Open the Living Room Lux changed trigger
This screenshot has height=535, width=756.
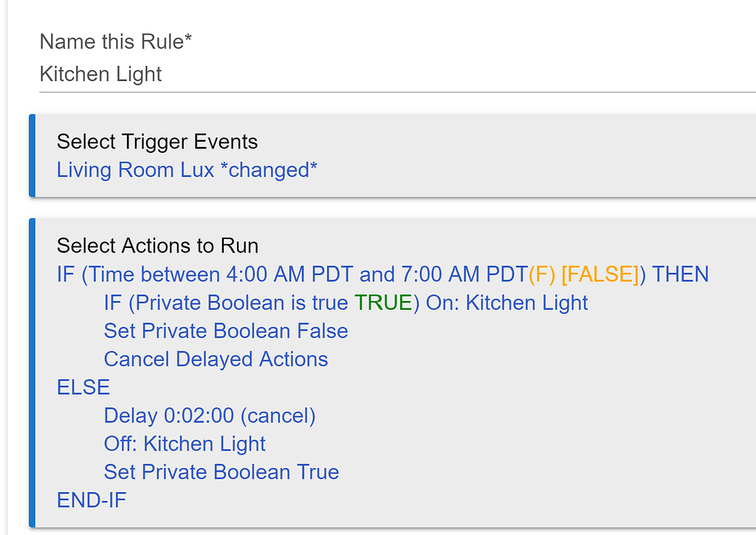coord(187,170)
